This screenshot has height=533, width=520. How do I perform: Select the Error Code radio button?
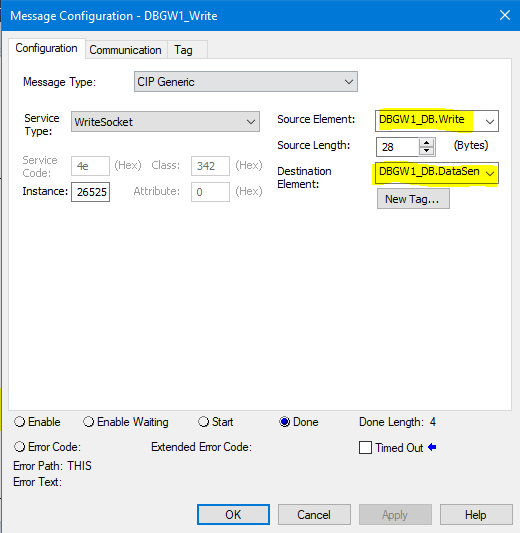(20, 447)
